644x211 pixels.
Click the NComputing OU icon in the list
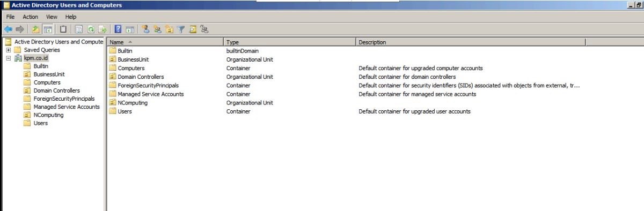(113, 102)
